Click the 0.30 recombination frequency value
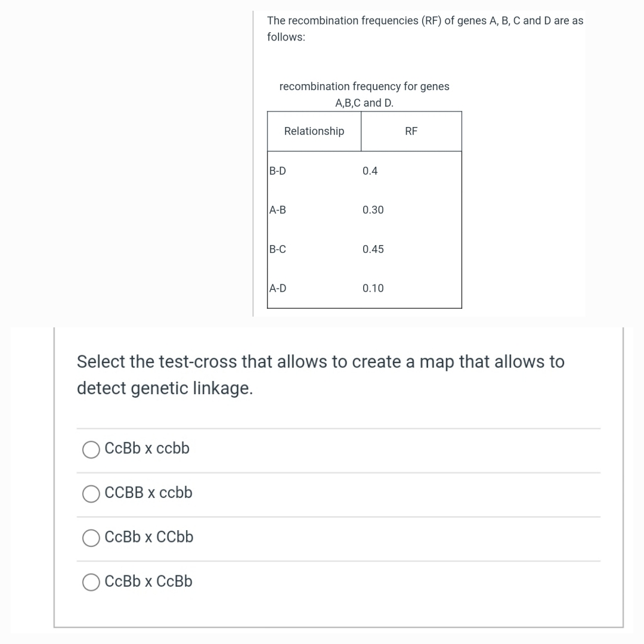The height and width of the screenshot is (644, 644). pyautogui.click(x=373, y=210)
